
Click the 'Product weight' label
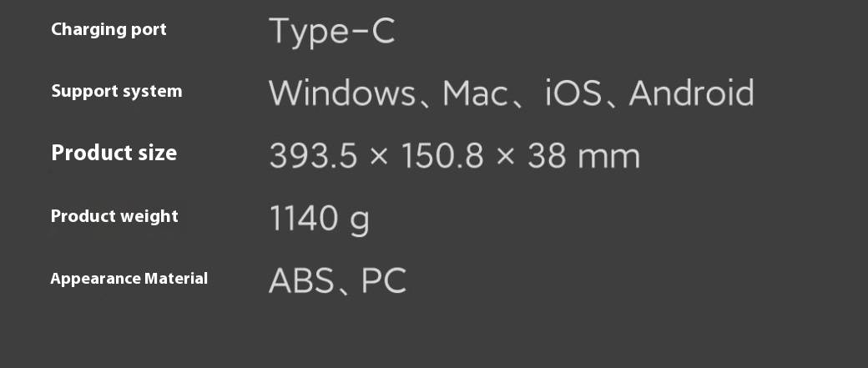coord(114,216)
